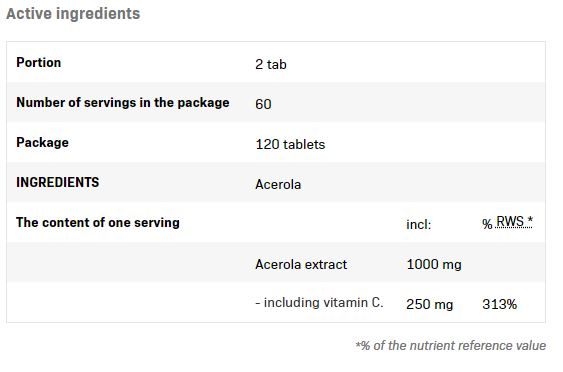The height and width of the screenshot is (372, 563).
Task: Select the including vitamin C. entry
Action: (x=319, y=303)
